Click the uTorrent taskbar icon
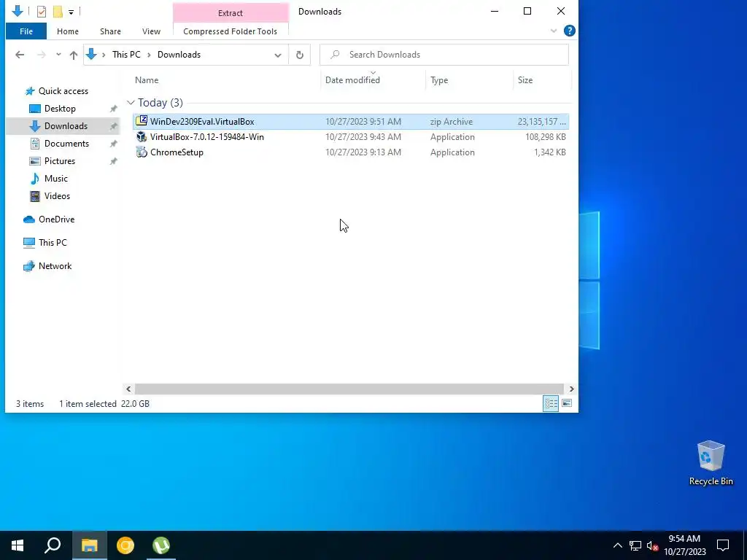747x560 pixels. (161, 545)
